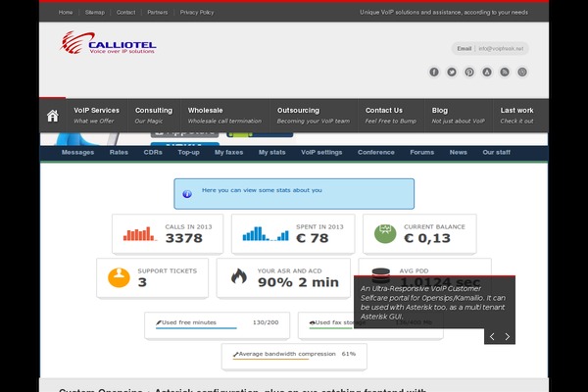Click the 'Unique VoIP solutions and assistance' tagline
588x392 pixels.
click(x=444, y=13)
